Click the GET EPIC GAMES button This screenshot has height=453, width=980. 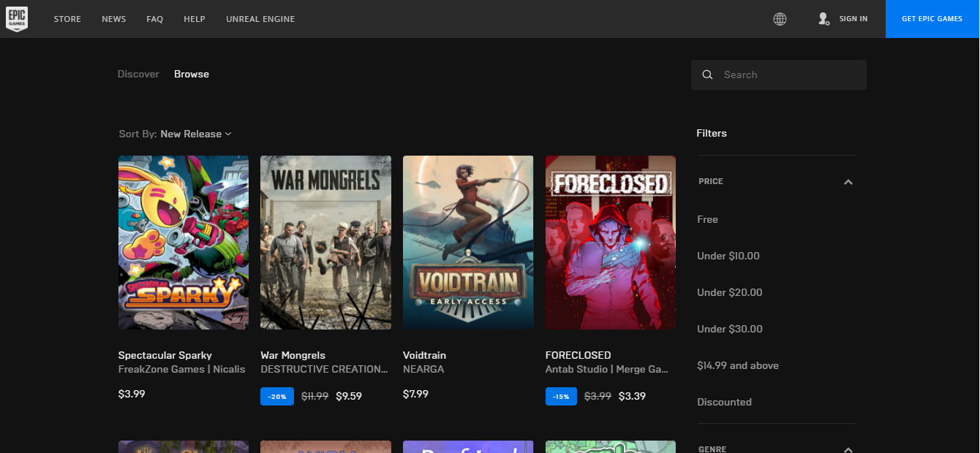click(x=932, y=19)
